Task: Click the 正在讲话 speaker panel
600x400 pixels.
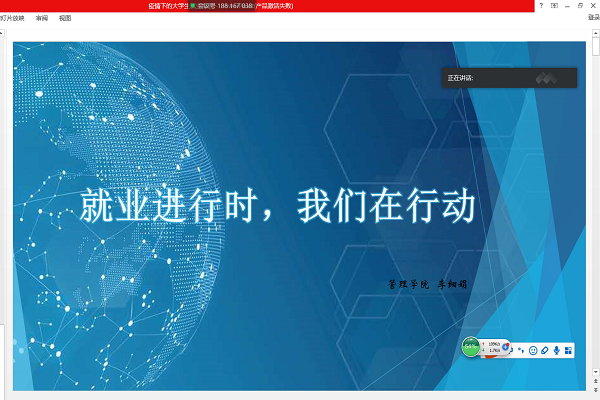Action: [509, 77]
